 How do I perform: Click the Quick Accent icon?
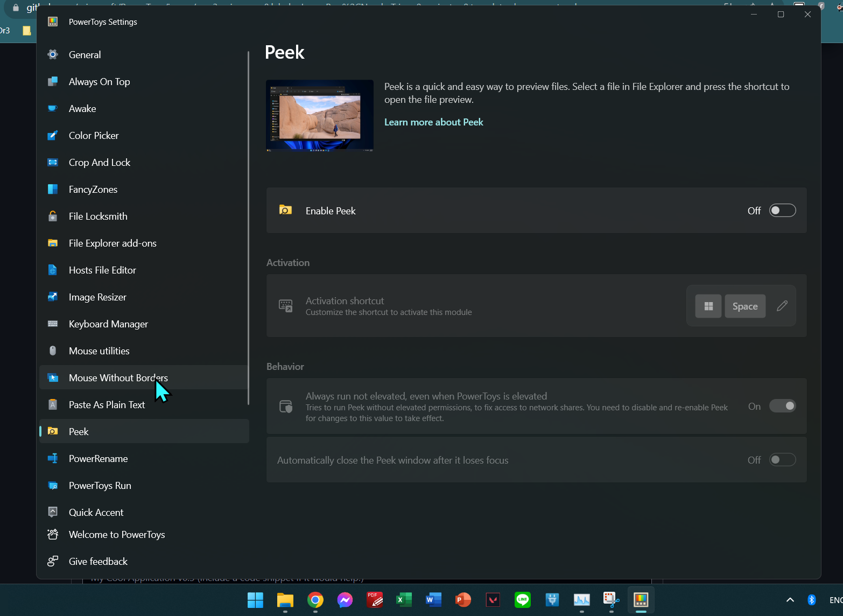[52, 512]
